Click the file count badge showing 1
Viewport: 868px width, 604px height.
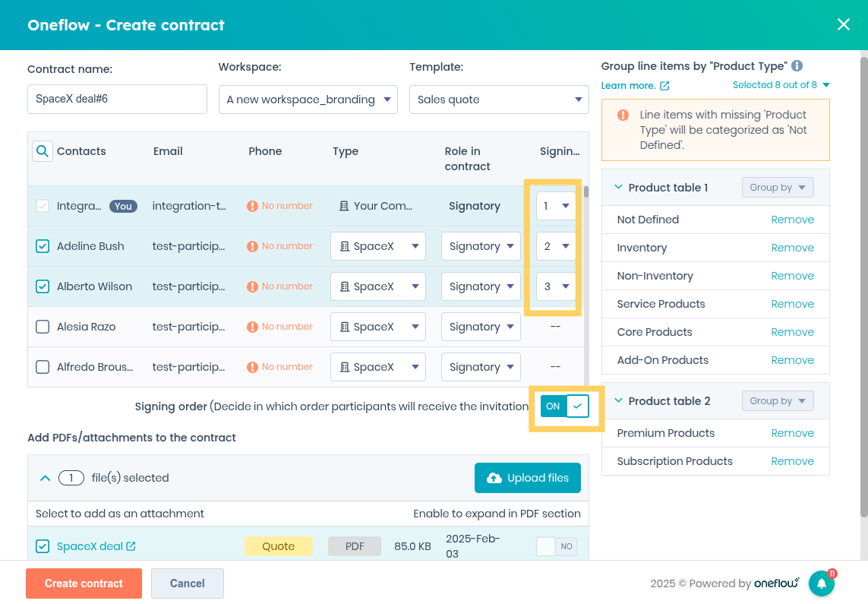(71, 478)
